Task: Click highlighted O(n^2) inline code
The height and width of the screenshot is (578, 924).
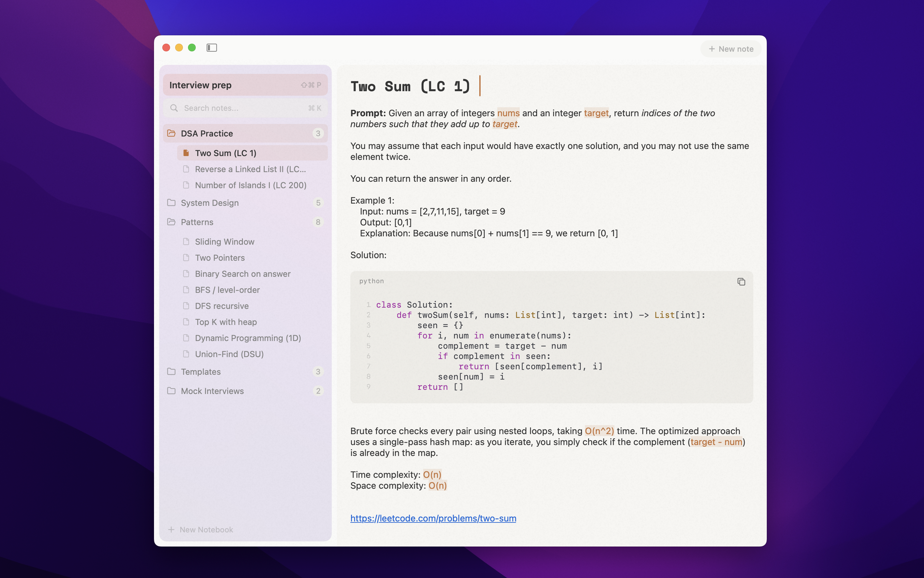Action: point(599,431)
